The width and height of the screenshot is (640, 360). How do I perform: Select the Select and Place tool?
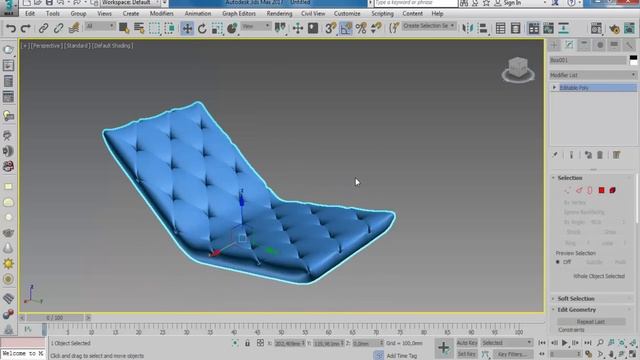tap(232, 28)
